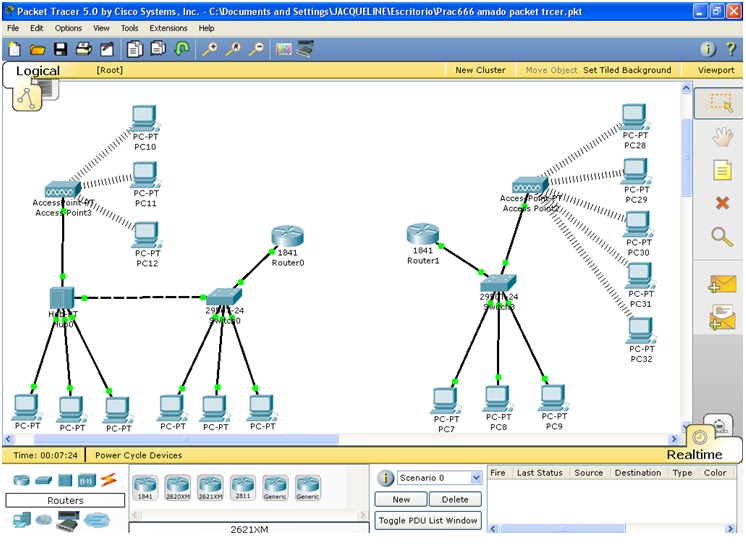Open the Options menu

tap(68, 28)
